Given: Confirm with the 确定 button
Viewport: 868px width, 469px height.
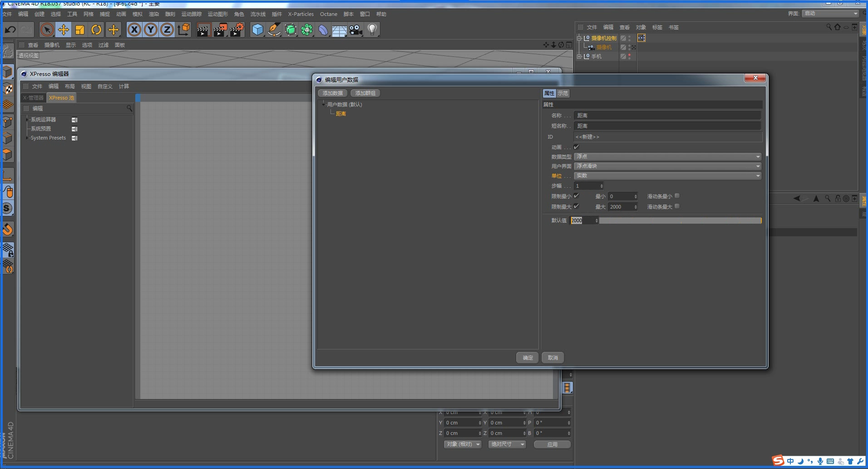Looking at the screenshot, I should 528,358.
